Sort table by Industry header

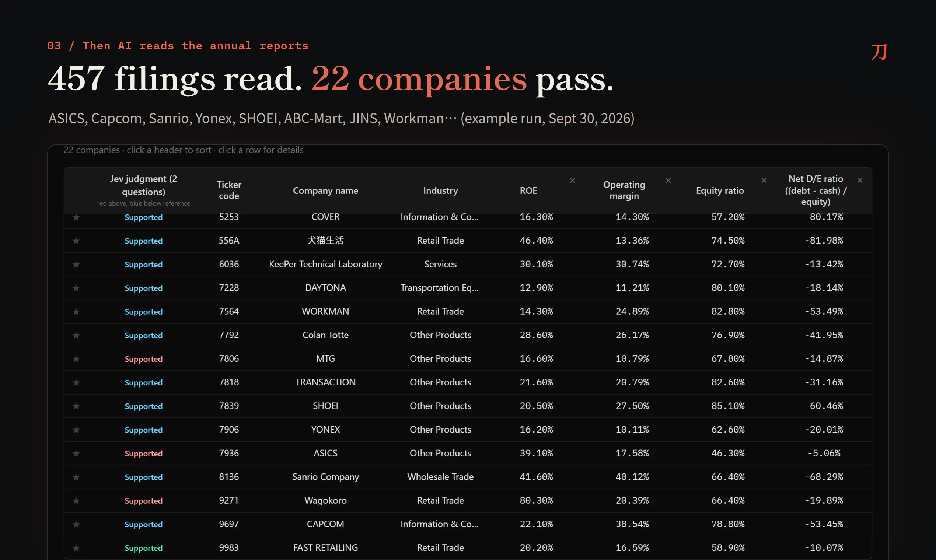[x=440, y=190]
